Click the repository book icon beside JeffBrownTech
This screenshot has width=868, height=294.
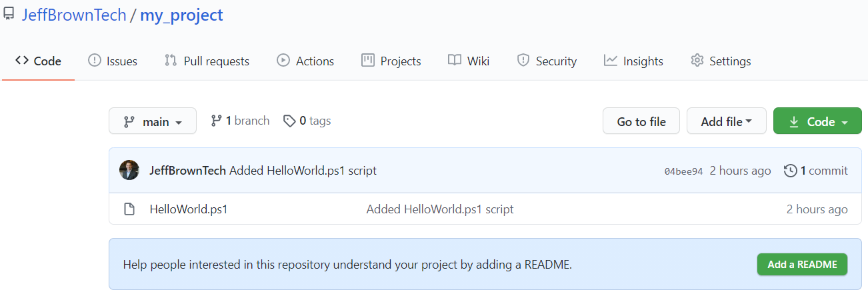coord(9,15)
